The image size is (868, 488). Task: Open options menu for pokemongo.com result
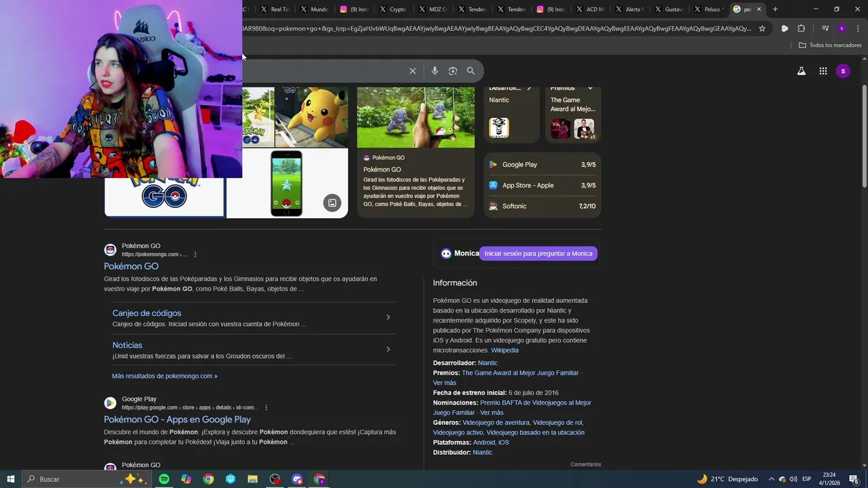point(195,255)
